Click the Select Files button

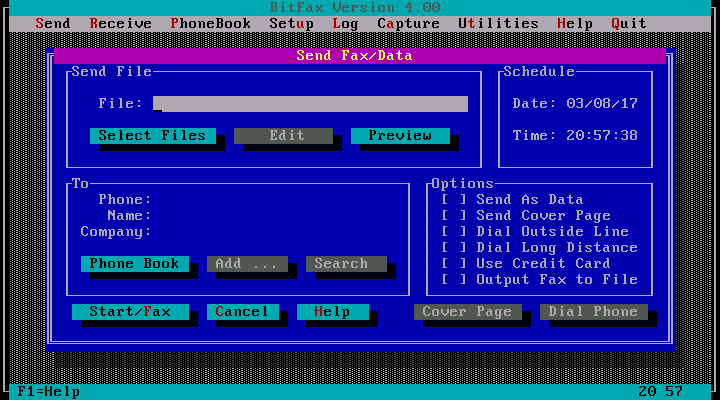[x=153, y=136]
